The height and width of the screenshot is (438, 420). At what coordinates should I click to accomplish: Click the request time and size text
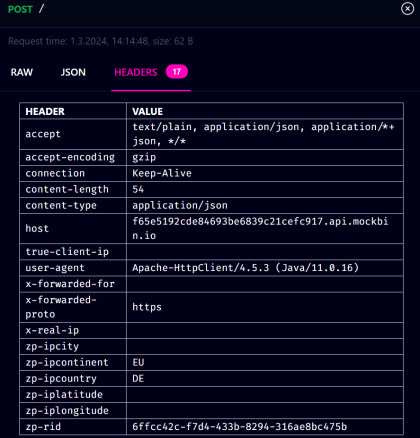coord(101,41)
